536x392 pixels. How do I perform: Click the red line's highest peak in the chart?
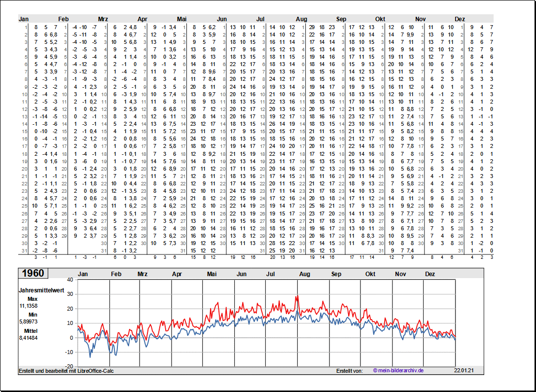click(297, 296)
